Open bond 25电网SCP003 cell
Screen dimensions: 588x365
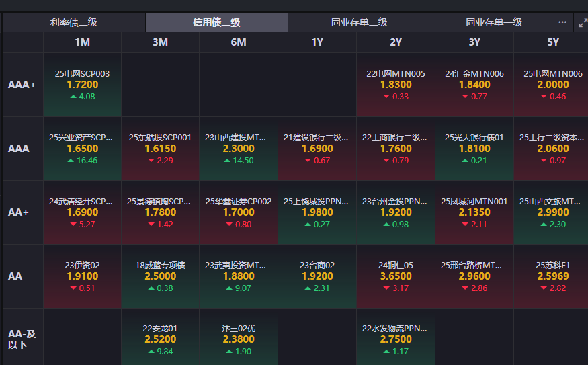(x=82, y=85)
